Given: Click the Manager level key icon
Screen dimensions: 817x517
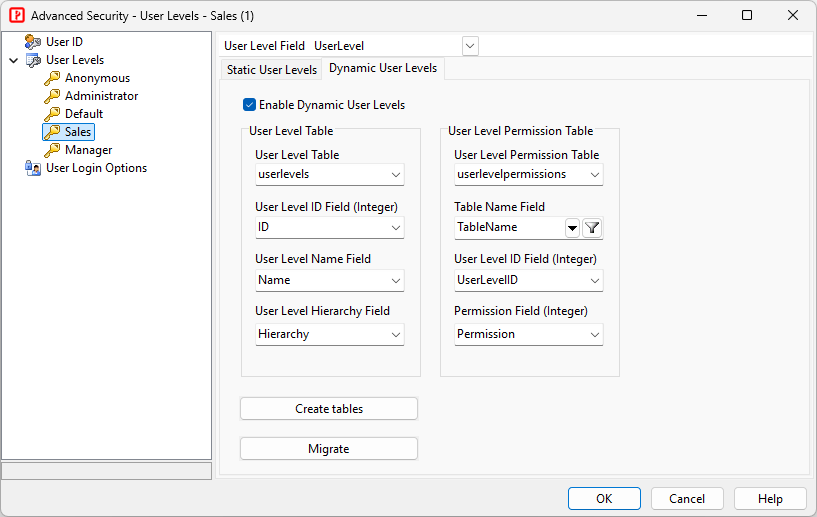Looking at the screenshot, I should coord(52,150).
